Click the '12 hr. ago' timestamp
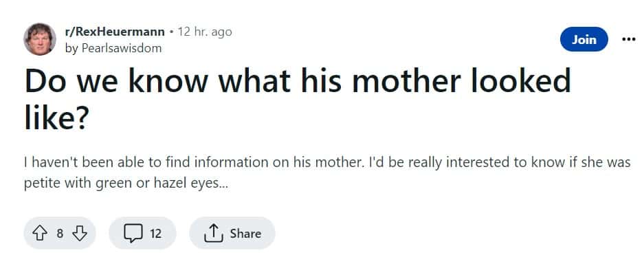 pos(205,32)
